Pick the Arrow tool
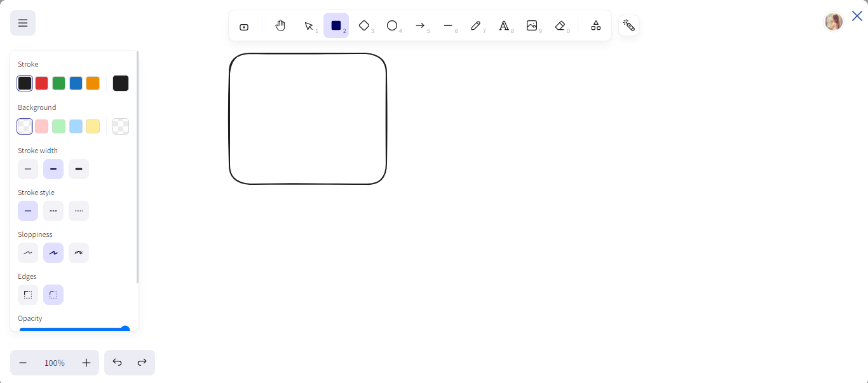Screen dimensions: 868x383 click(420, 25)
